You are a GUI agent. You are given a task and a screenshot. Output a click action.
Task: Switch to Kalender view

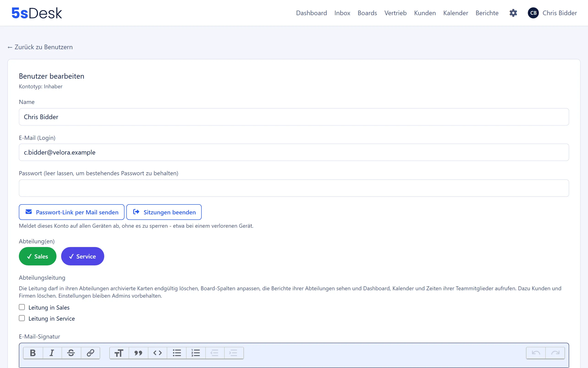pos(455,13)
